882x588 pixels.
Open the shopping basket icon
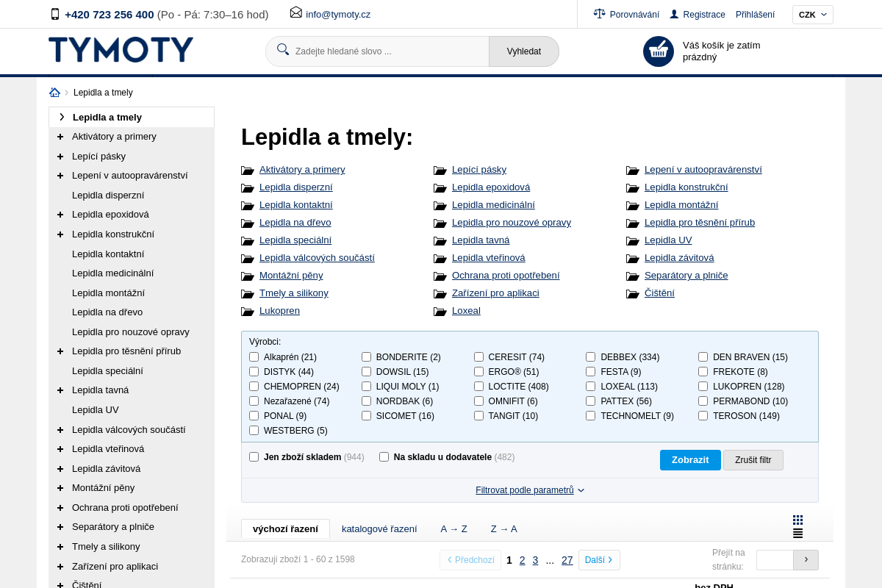[x=659, y=51]
